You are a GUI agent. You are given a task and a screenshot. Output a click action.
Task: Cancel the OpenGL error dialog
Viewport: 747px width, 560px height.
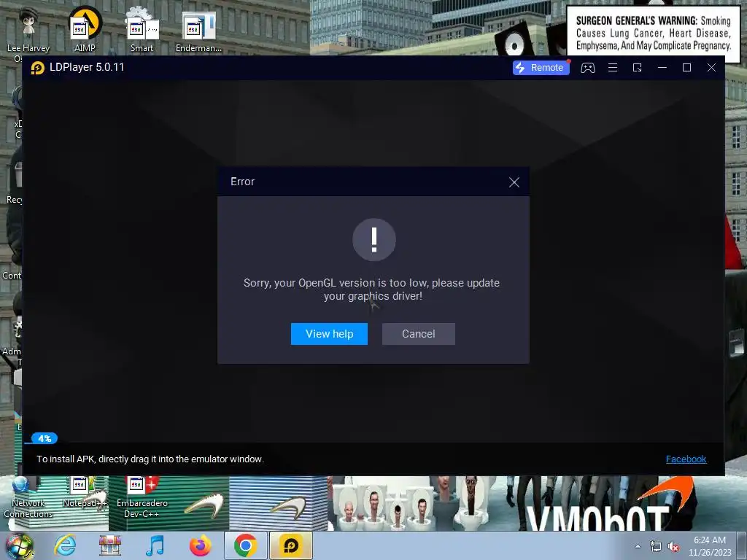(x=418, y=334)
